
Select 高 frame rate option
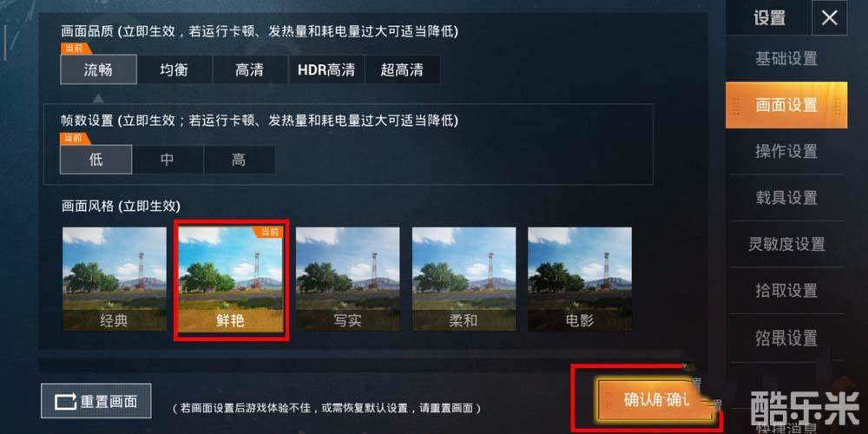coord(239,160)
